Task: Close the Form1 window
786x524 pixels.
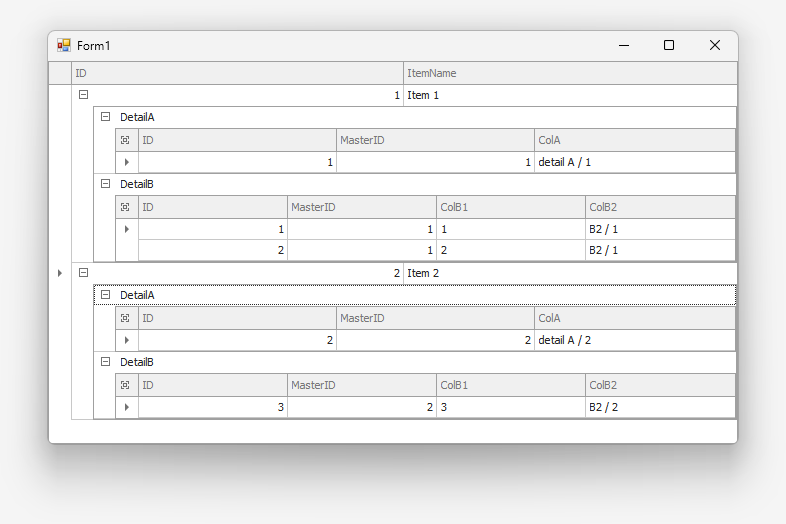Action: pos(715,45)
